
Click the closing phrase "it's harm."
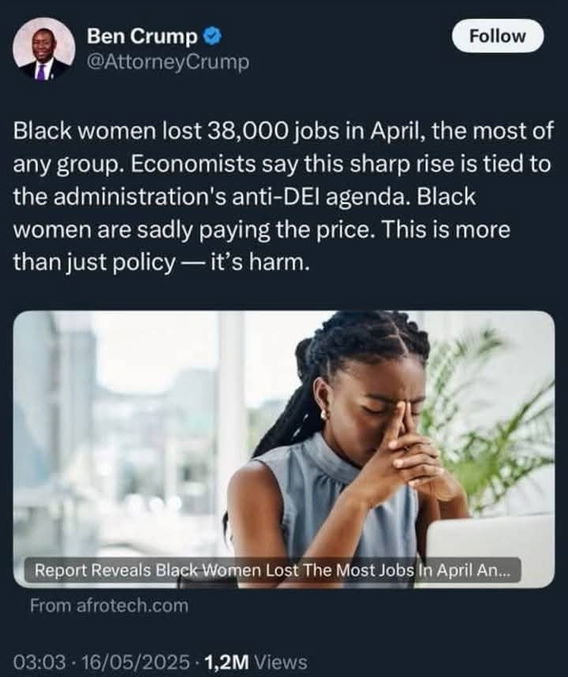[260, 262]
